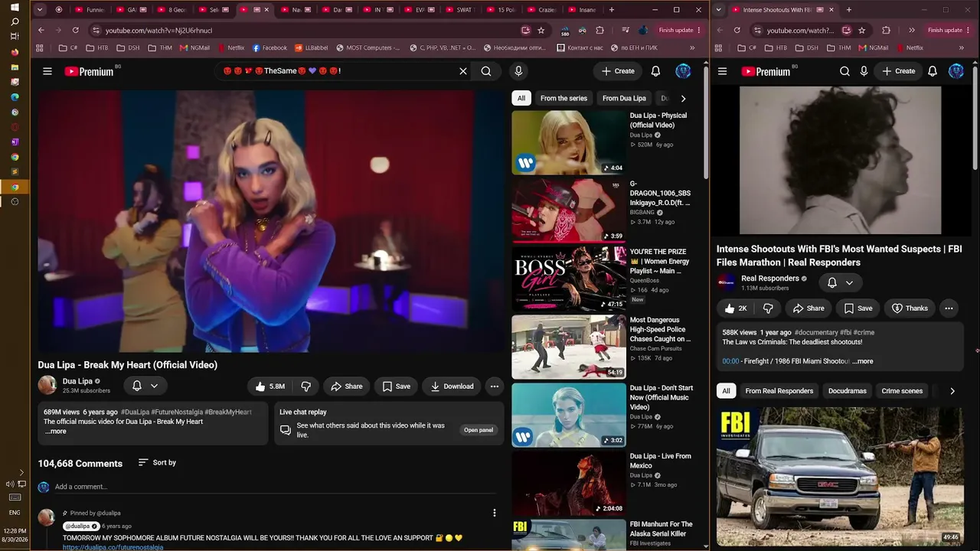Viewport: 980px width, 551px height.
Task: Click the Add a comment field
Action: 276,487
